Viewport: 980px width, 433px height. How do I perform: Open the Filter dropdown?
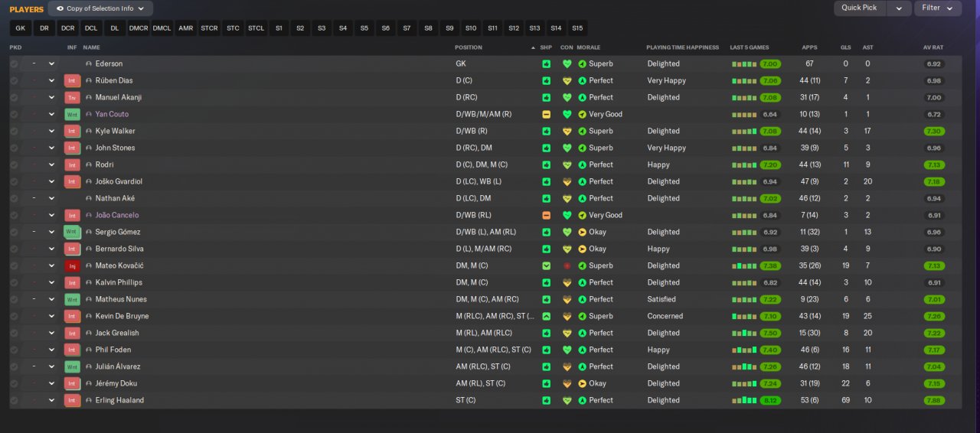pyautogui.click(x=937, y=8)
